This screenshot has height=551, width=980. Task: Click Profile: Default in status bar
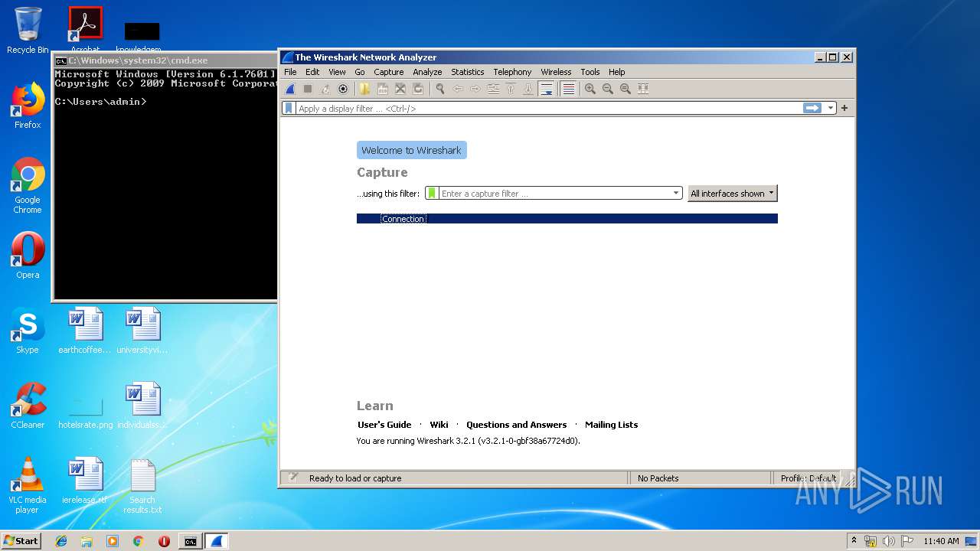808,478
